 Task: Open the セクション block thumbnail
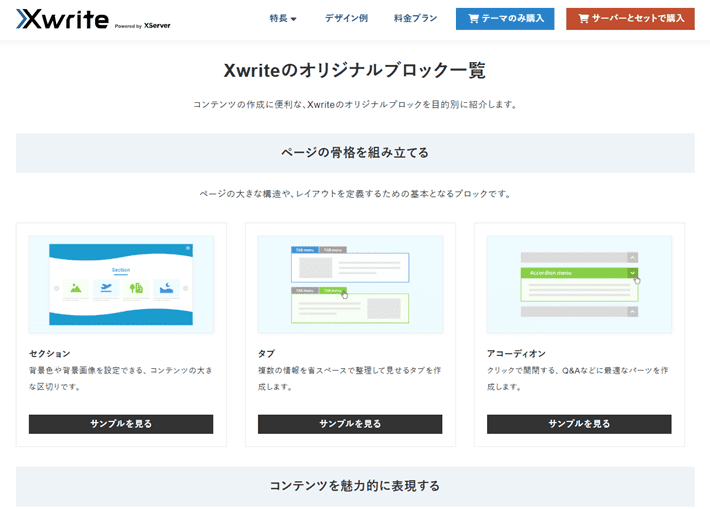(121, 284)
